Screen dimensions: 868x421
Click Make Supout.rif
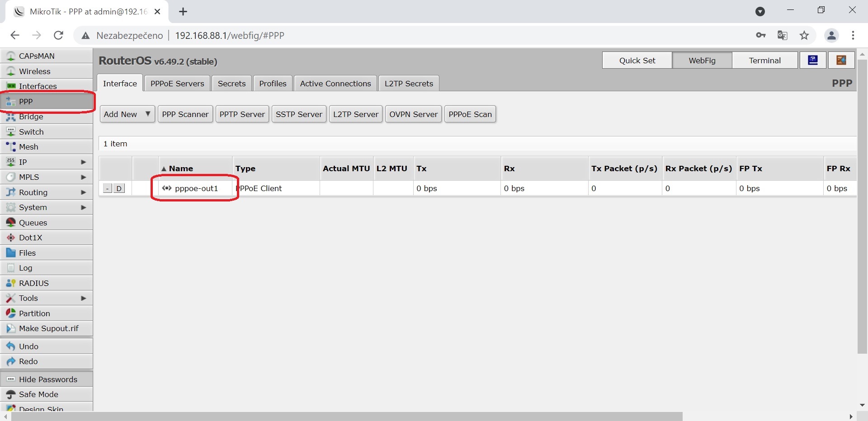(47, 328)
